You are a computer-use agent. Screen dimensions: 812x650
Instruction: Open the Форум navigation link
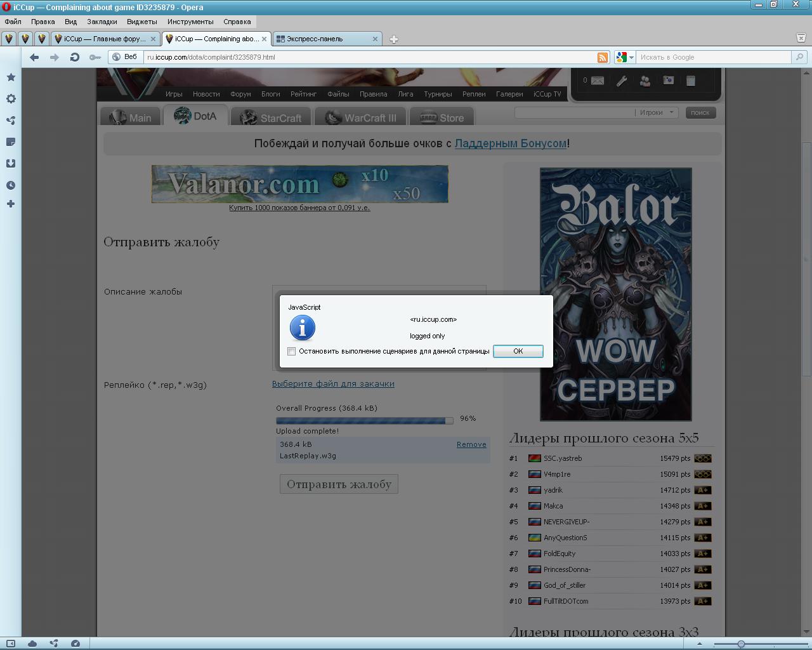coord(240,94)
